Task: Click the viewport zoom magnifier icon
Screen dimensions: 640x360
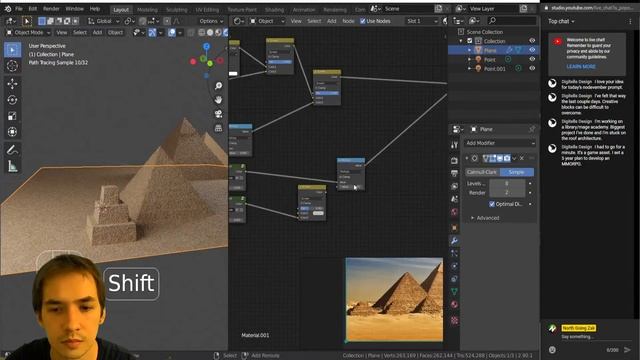Action: coord(218,86)
